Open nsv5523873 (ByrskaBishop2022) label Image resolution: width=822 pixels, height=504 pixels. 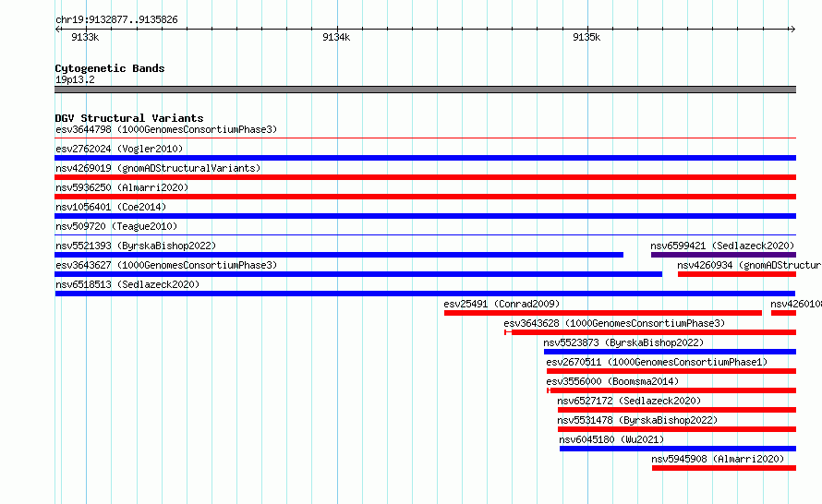[623, 342]
